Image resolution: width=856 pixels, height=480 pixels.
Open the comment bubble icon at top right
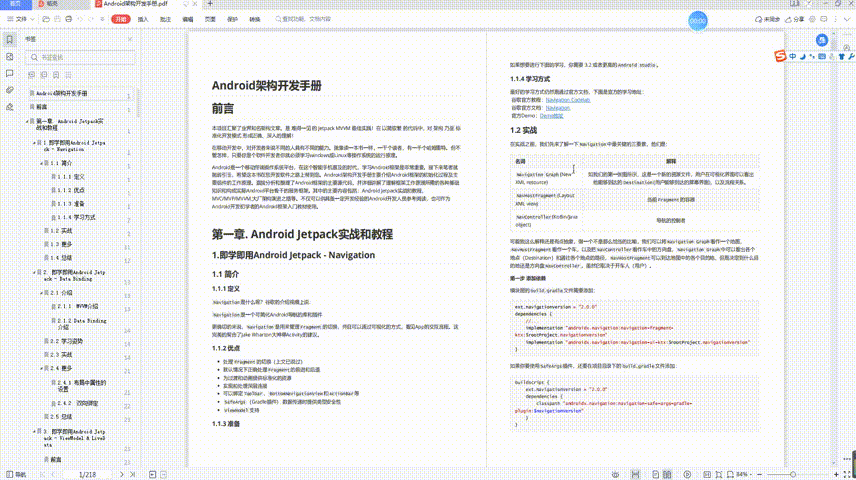click(824, 19)
